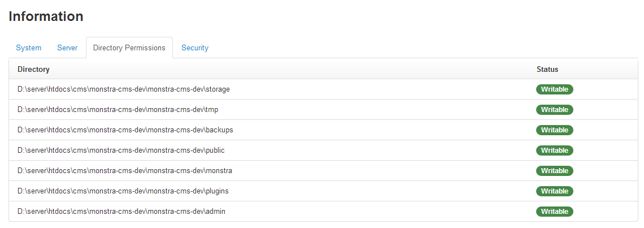Click the Writable badge for admin
644x228 pixels.
pyautogui.click(x=554, y=212)
